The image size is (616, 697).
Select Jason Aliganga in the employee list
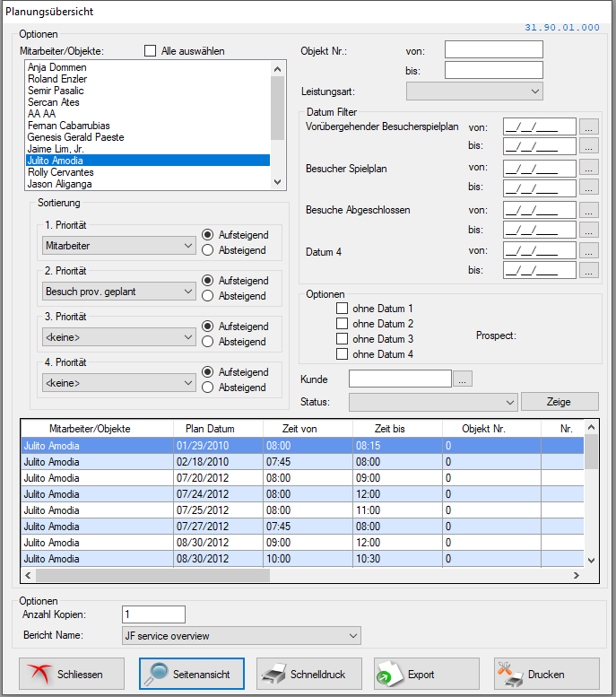point(148,184)
